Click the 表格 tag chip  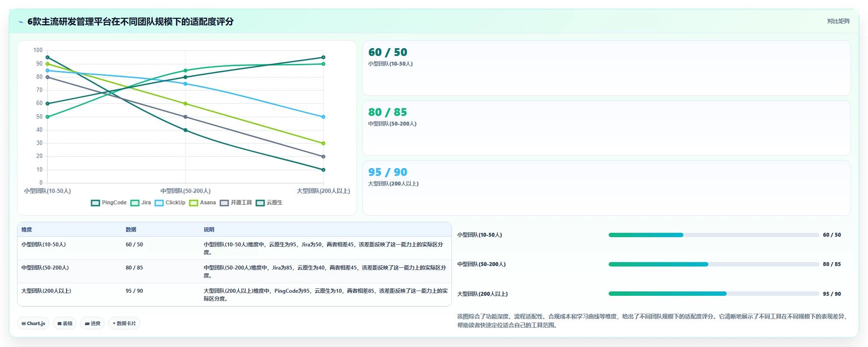tap(65, 323)
